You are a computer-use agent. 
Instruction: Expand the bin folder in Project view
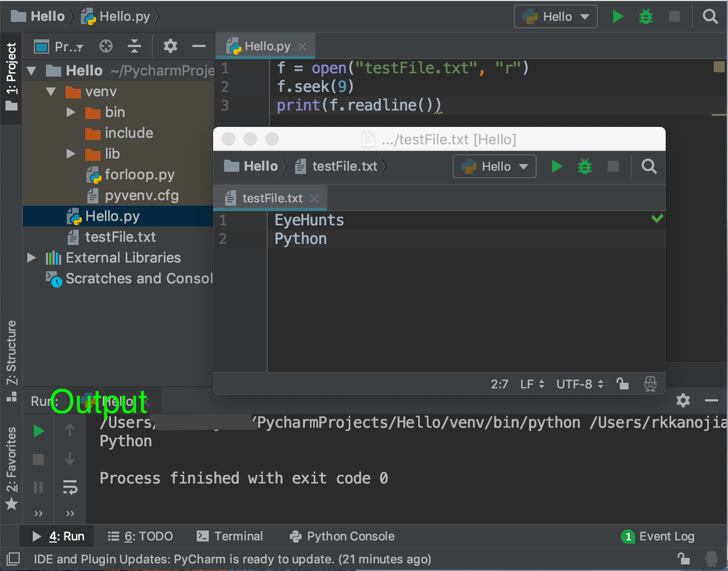(71, 112)
